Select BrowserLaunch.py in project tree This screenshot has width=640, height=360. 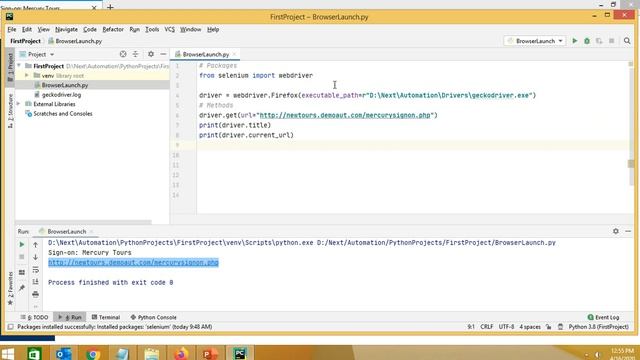coord(64,85)
